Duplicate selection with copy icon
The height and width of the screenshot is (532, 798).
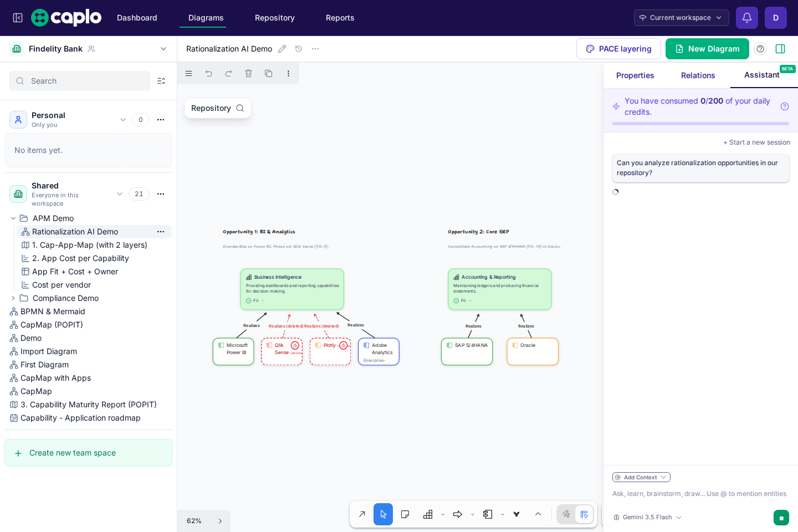[x=268, y=73]
